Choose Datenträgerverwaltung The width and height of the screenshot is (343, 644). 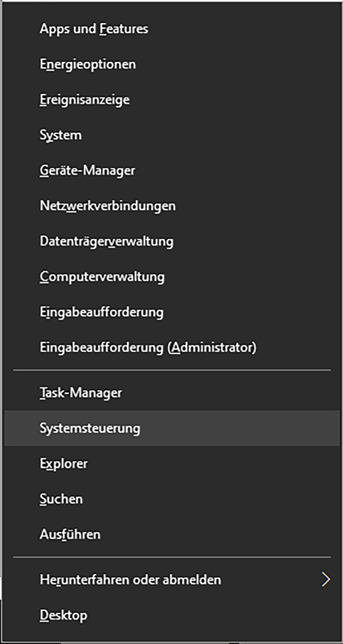[x=106, y=241]
